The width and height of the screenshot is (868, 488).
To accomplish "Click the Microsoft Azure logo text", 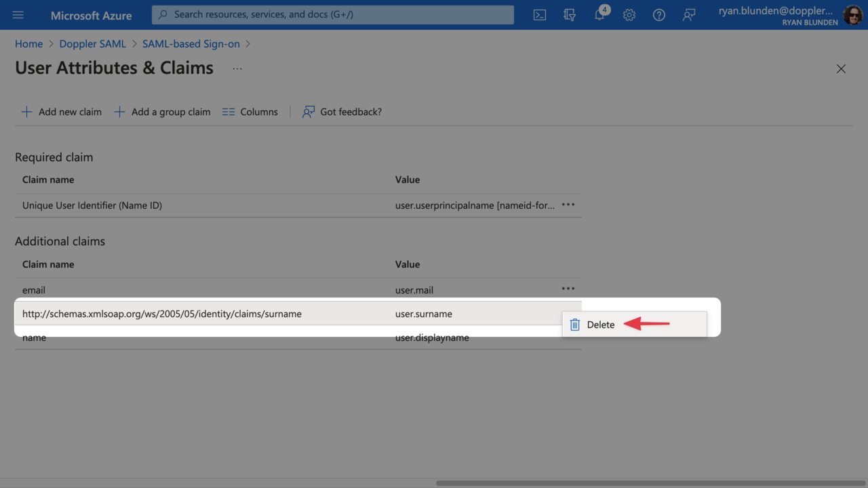I will 92,15.
